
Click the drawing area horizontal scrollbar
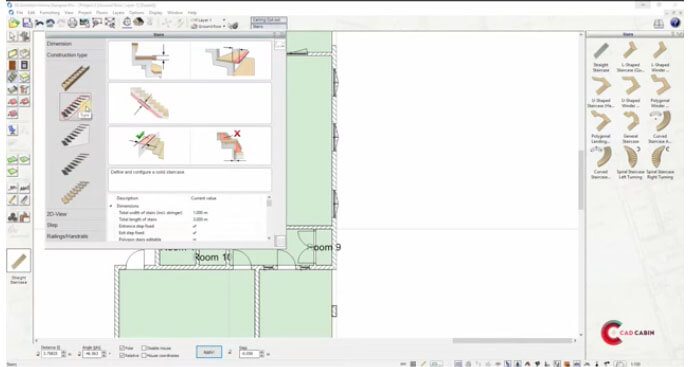point(512,341)
